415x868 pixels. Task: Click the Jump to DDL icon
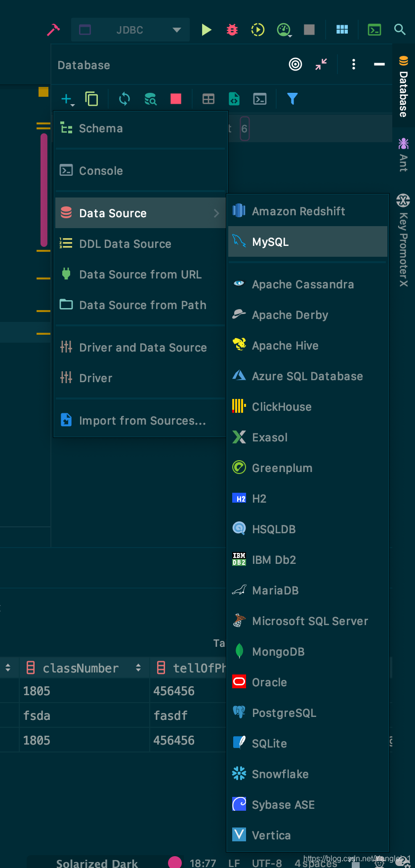234,99
